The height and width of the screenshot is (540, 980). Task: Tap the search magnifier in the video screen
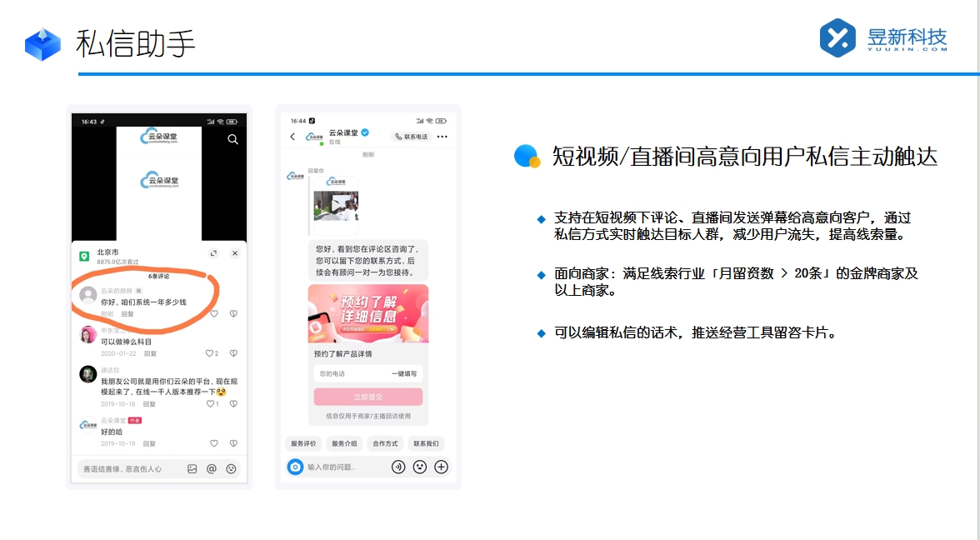pos(233,139)
